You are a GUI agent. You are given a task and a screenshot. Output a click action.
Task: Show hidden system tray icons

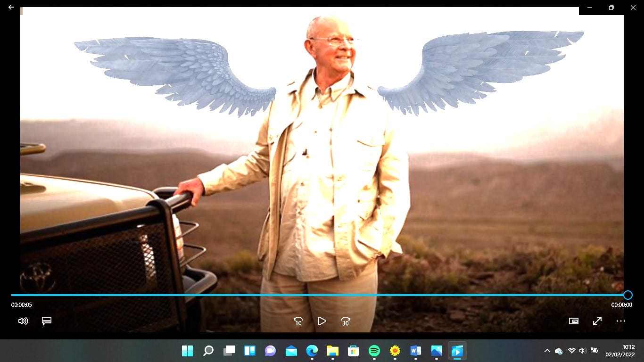click(x=547, y=351)
